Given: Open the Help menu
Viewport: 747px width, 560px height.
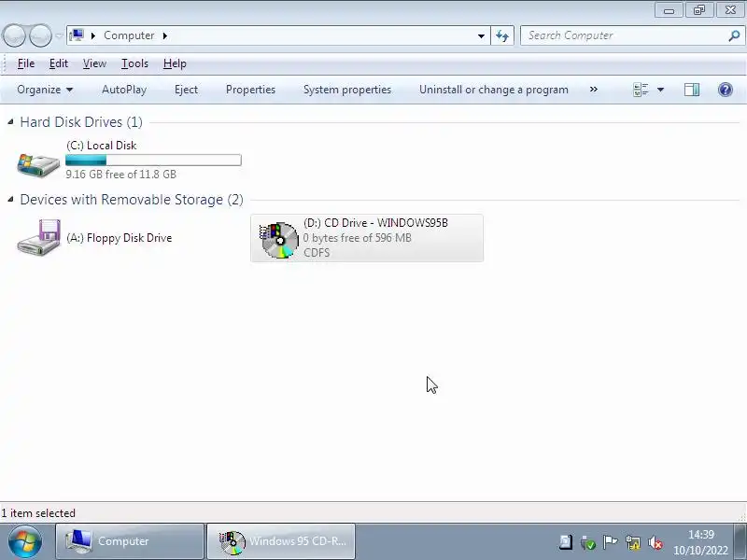Looking at the screenshot, I should tap(175, 63).
